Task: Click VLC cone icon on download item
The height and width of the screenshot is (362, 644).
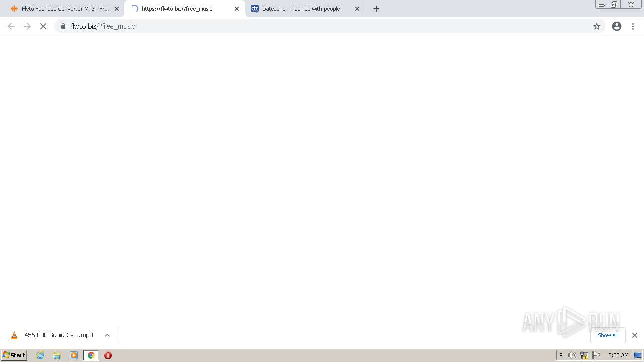Action: click(14, 335)
